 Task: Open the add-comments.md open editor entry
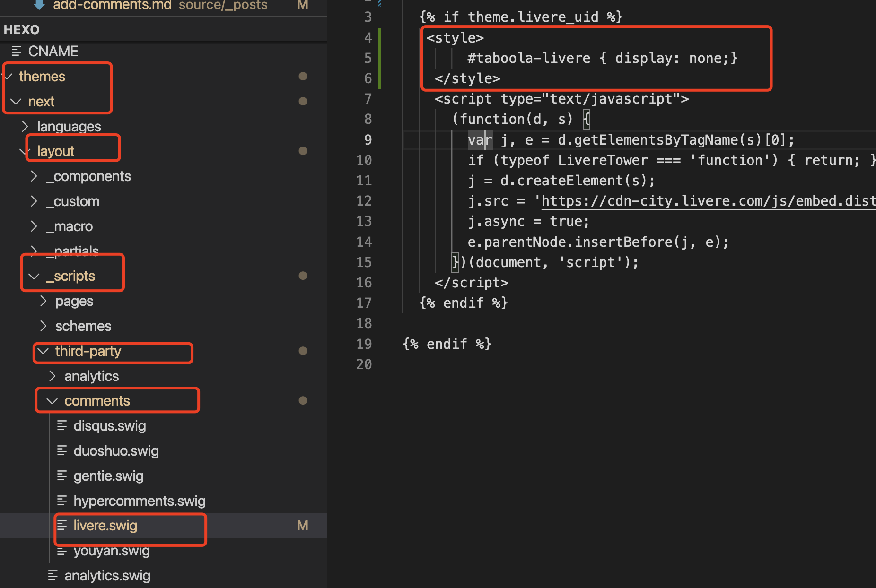tap(112, 5)
